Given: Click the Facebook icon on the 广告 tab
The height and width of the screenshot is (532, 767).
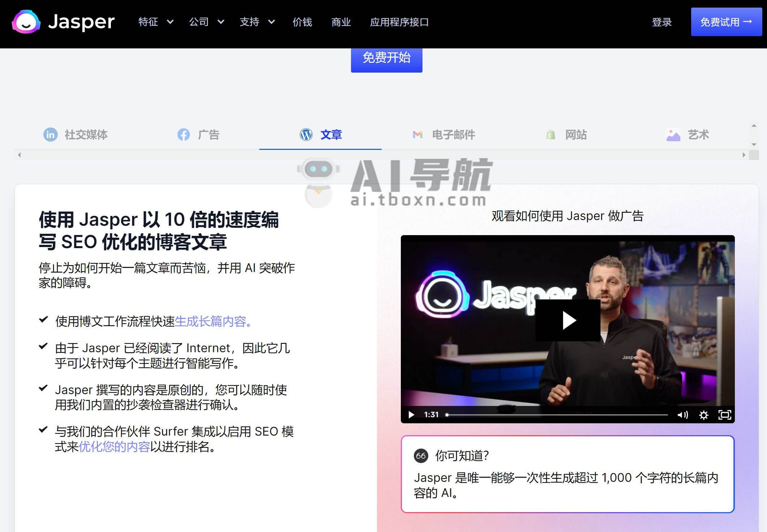Looking at the screenshot, I should pyautogui.click(x=183, y=135).
